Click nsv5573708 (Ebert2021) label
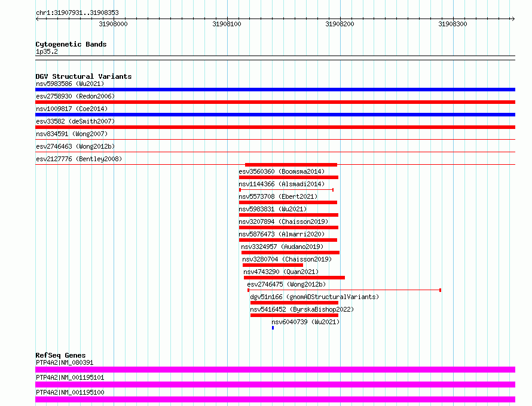 pos(278,196)
